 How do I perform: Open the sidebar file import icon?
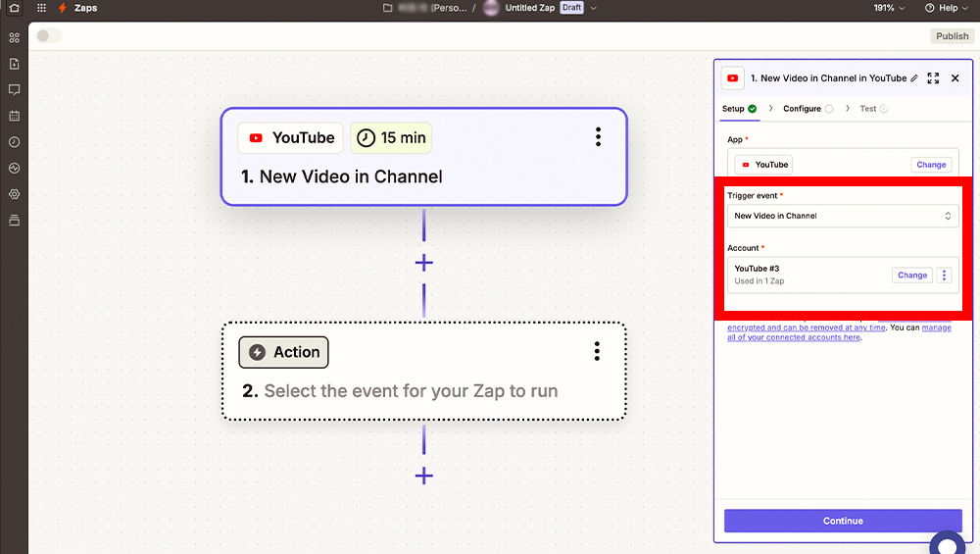click(x=15, y=64)
